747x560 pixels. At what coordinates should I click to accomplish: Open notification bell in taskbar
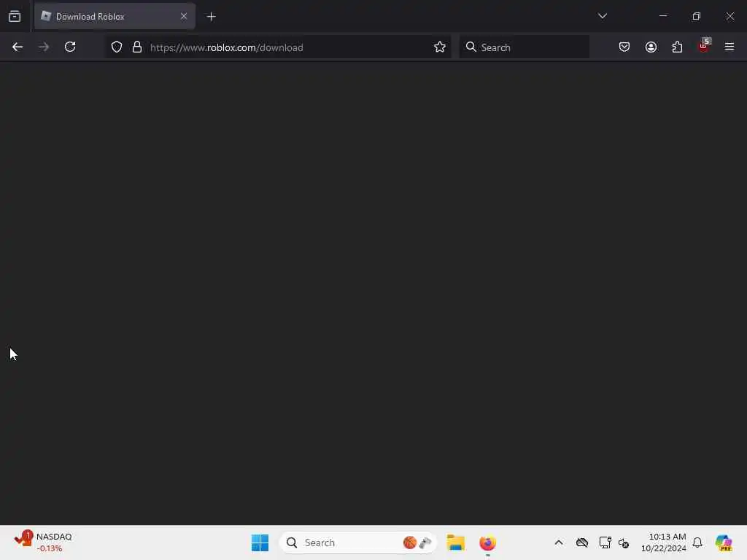(697, 542)
